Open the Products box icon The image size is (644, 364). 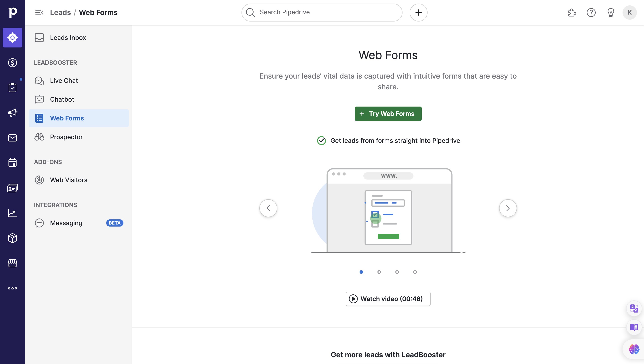pos(13,238)
